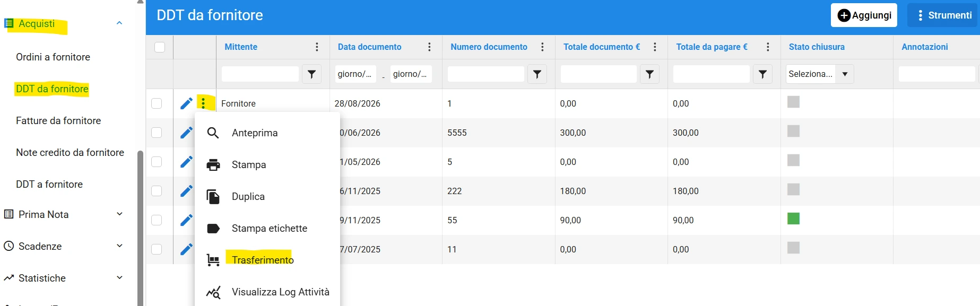This screenshot has height=306, width=980.
Task: Edit the row with document number 11
Action: pyautogui.click(x=186, y=249)
